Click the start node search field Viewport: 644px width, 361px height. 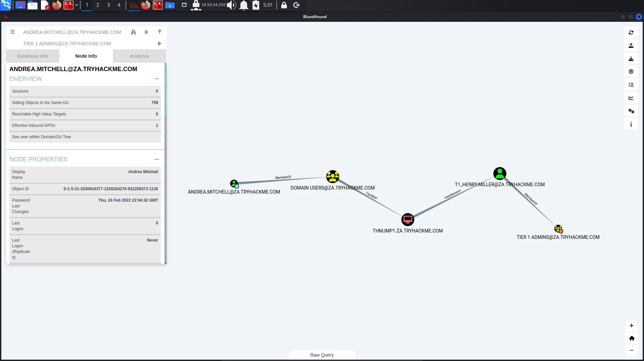(72, 32)
